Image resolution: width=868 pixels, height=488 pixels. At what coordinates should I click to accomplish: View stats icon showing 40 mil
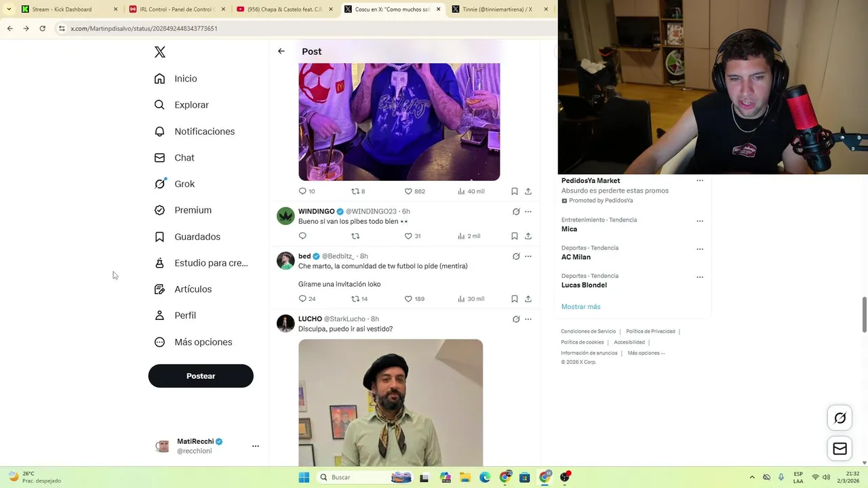pyautogui.click(x=461, y=191)
